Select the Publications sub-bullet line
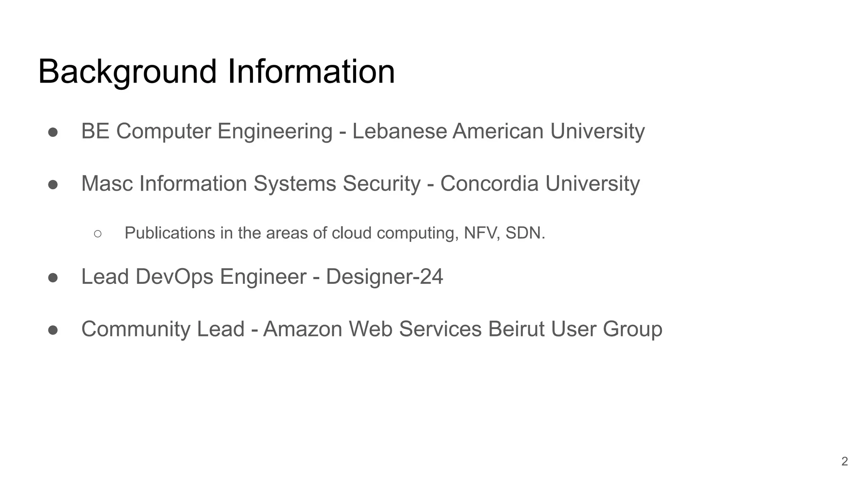Image resolution: width=868 pixels, height=488 pixels. (x=335, y=233)
